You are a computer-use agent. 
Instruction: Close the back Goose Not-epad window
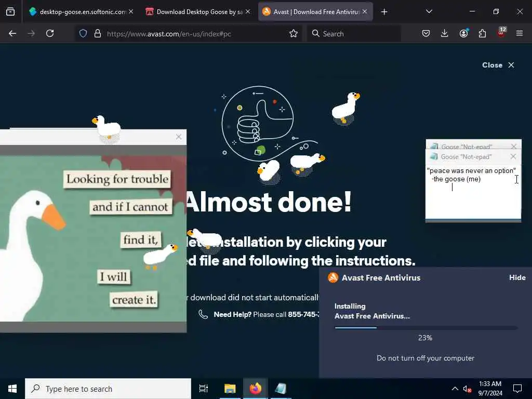click(x=514, y=146)
